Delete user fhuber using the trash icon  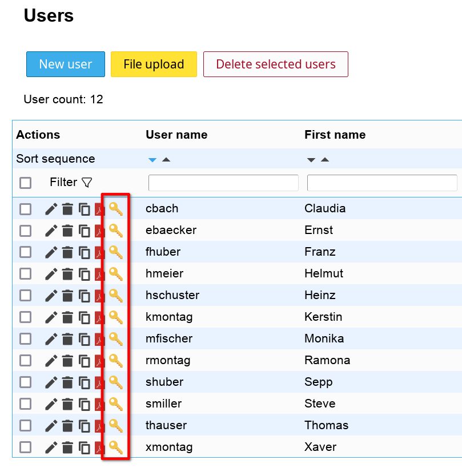click(x=68, y=252)
